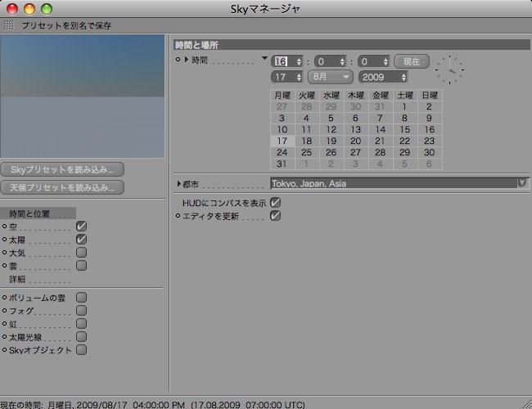The height and width of the screenshot is (409, 532).
Task: Enable the 大気 (atmosphere) checkbox
Action: coord(81,252)
